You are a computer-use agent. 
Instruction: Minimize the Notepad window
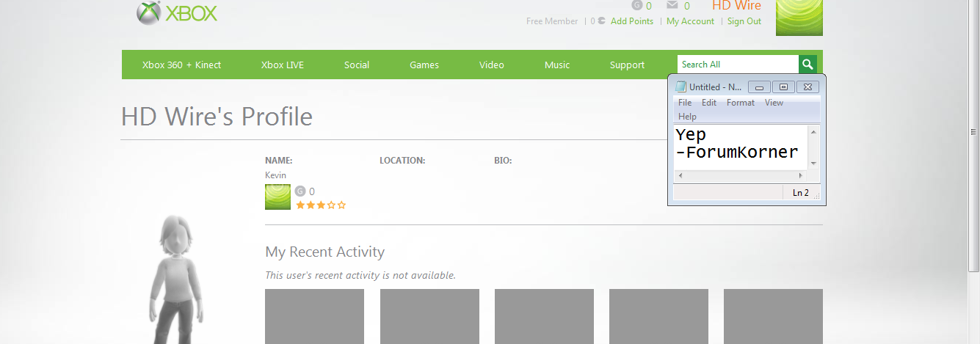760,87
